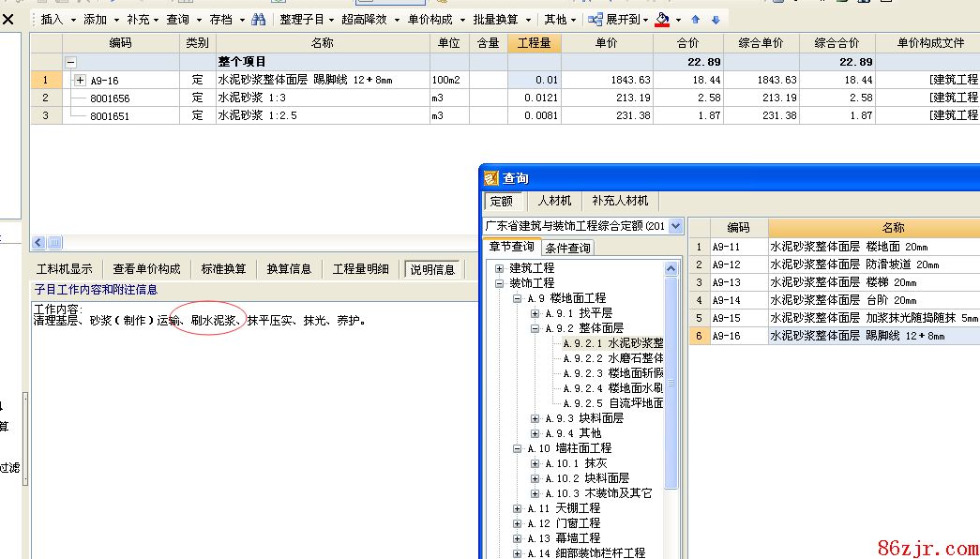Expand the 建筑工程 tree node
980x559 pixels.
pyautogui.click(x=500, y=268)
